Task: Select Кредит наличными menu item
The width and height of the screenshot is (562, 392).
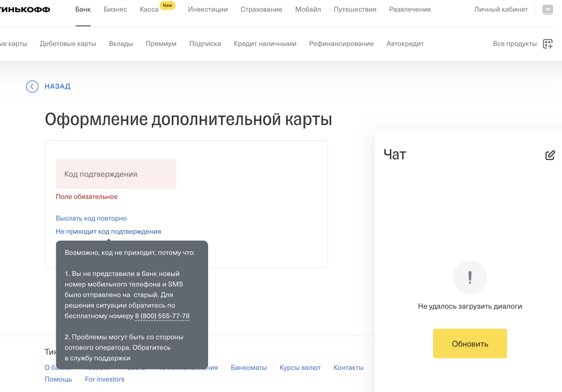Action: [x=265, y=43]
